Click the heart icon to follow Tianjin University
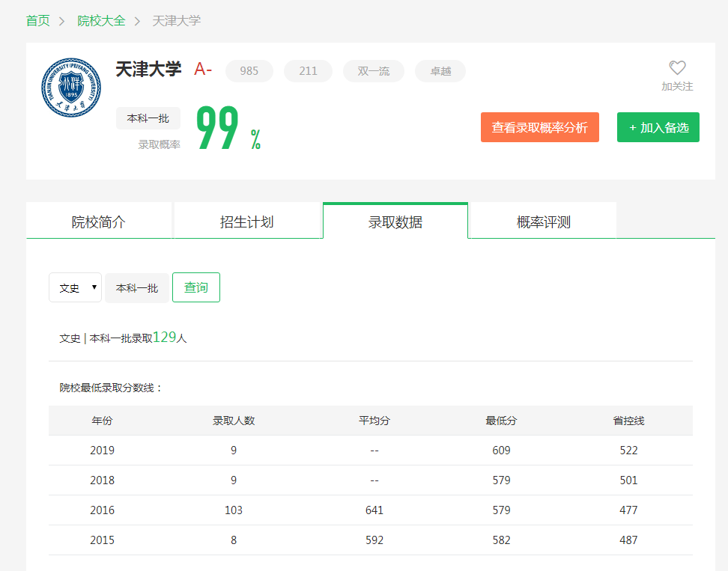The height and width of the screenshot is (571, 728). click(x=677, y=67)
